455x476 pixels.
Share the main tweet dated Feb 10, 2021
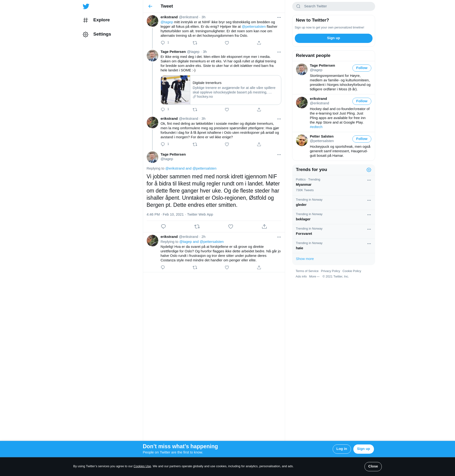pos(264,226)
